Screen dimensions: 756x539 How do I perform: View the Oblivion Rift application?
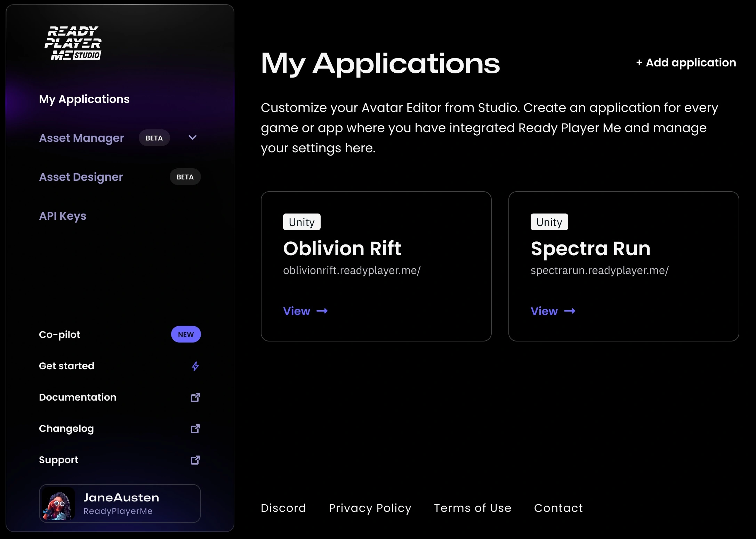click(297, 311)
